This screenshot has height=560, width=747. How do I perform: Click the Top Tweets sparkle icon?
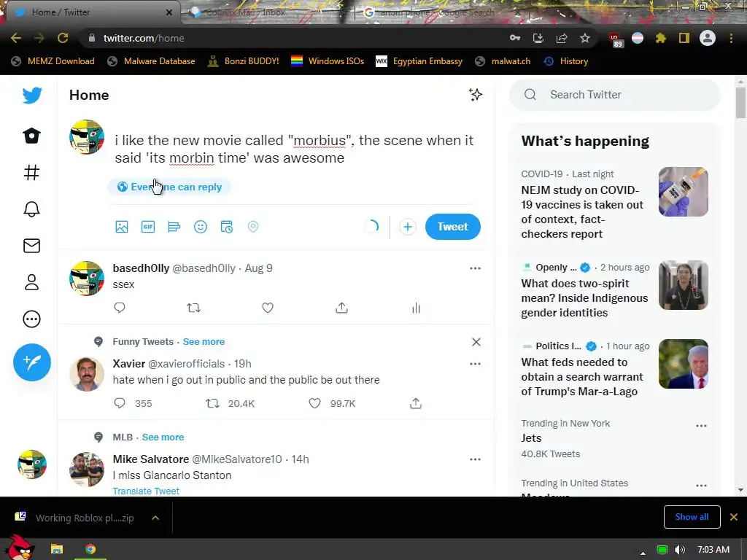pyautogui.click(x=475, y=95)
